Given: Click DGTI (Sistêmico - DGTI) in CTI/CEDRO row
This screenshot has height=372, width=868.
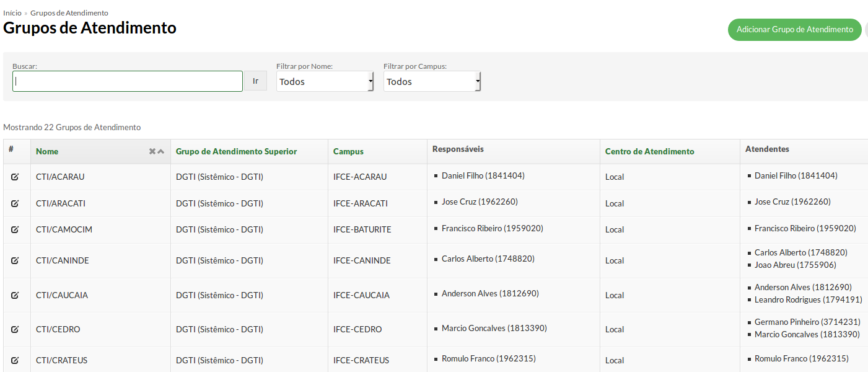Looking at the screenshot, I should tap(219, 329).
